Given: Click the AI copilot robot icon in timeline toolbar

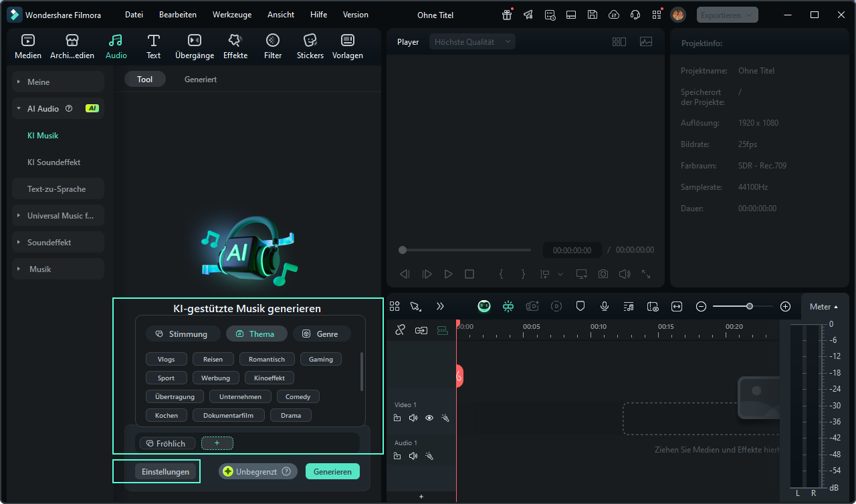Looking at the screenshot, I should tap(484, 306).
